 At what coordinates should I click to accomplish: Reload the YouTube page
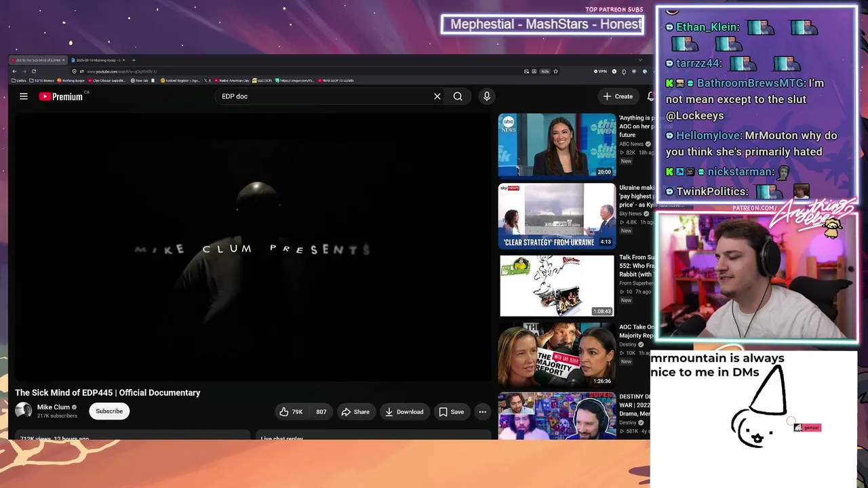(x=33, y=71)
